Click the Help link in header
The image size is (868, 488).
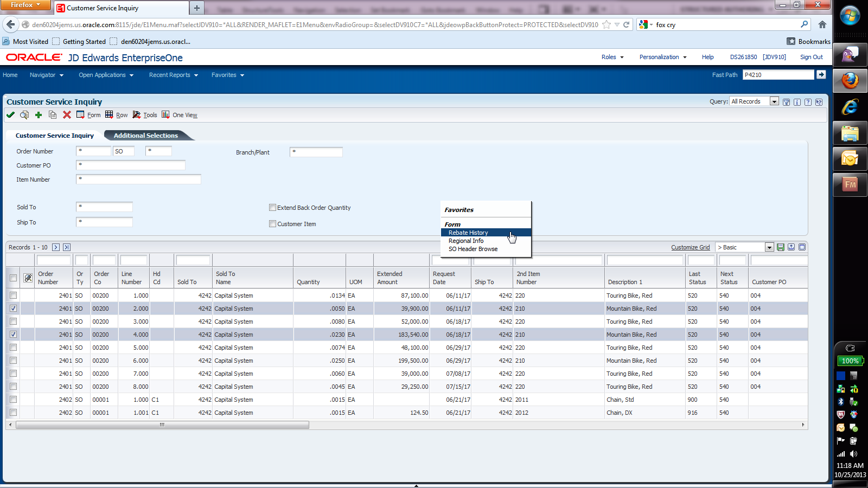coord(707,57)
